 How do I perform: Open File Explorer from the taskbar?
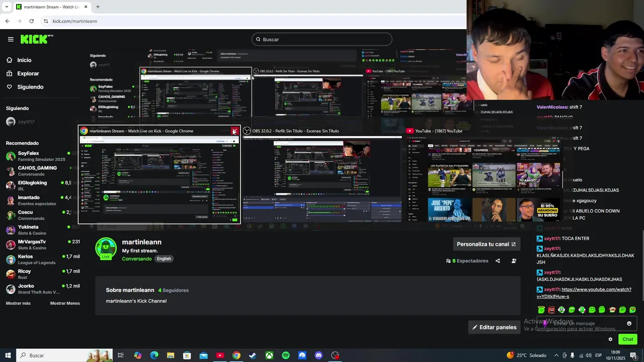(171, 355)
